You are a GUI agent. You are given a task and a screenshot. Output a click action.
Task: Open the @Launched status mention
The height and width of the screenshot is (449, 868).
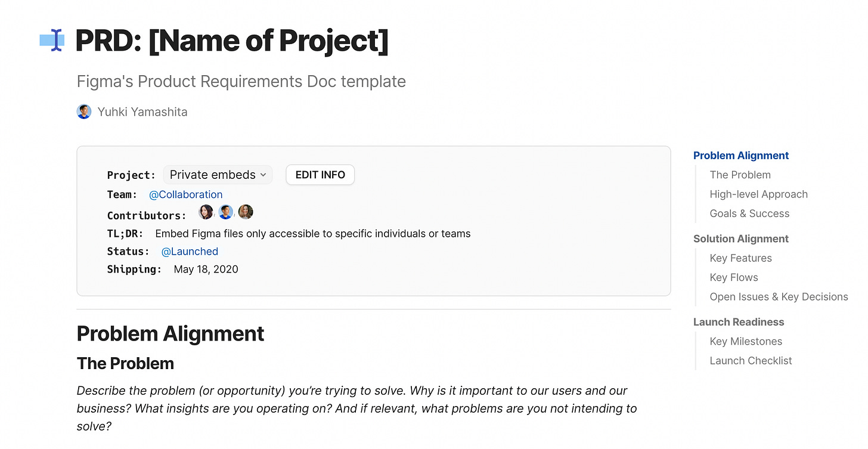pyautogui.click(x=190, y=252)
